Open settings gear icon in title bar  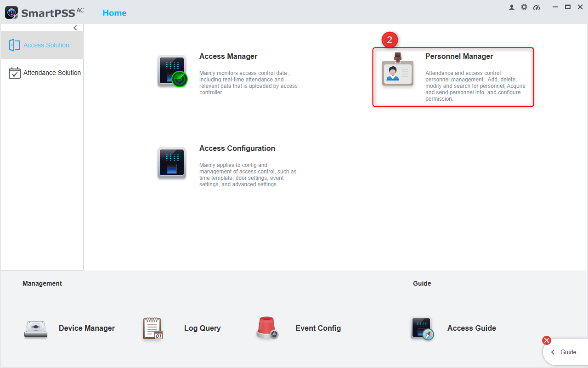point(524,7)
